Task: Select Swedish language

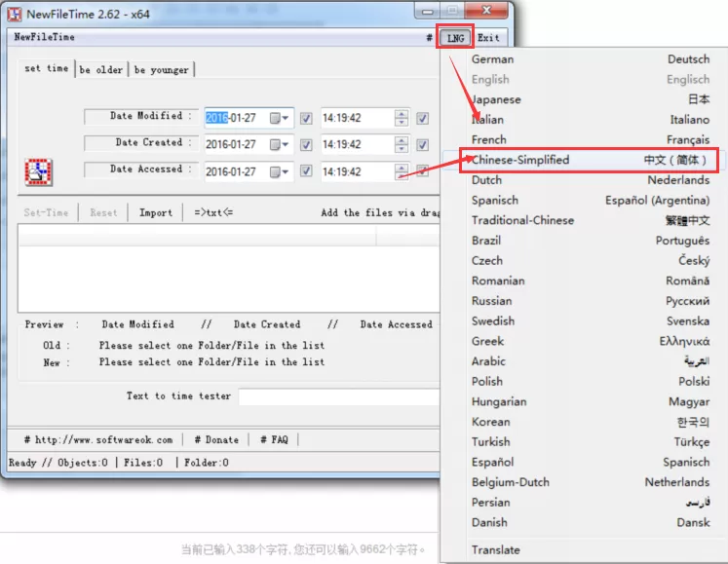Action: pos(584,321)
